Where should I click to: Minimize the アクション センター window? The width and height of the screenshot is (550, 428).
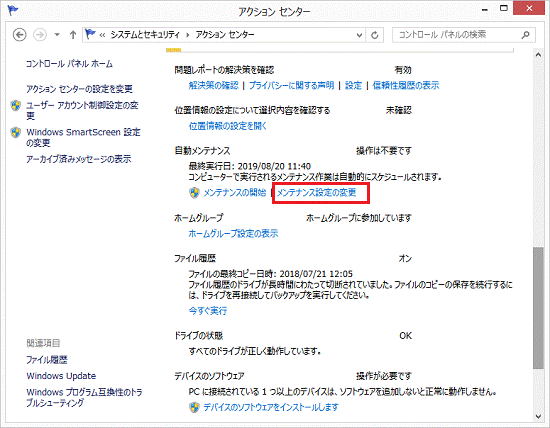point(485,9)
